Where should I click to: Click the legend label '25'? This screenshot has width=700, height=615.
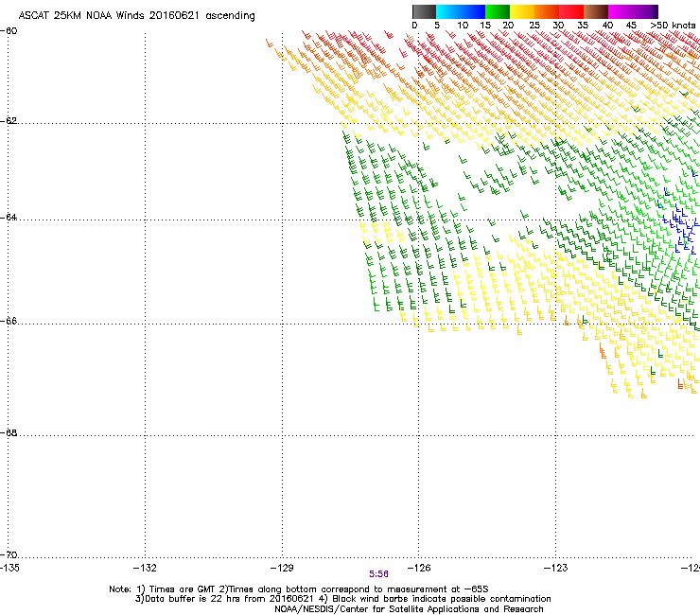tap(534, 26)
